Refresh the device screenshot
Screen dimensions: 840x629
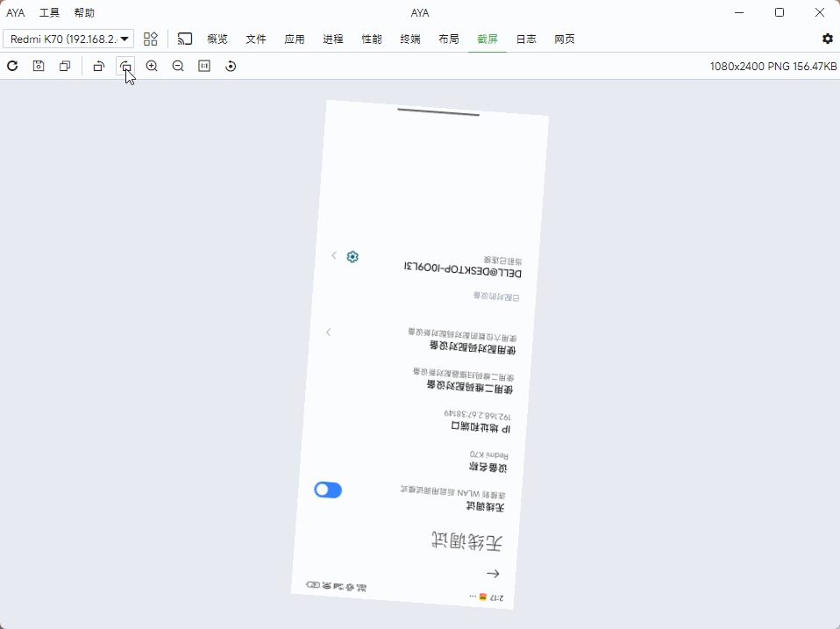point(12,66)
